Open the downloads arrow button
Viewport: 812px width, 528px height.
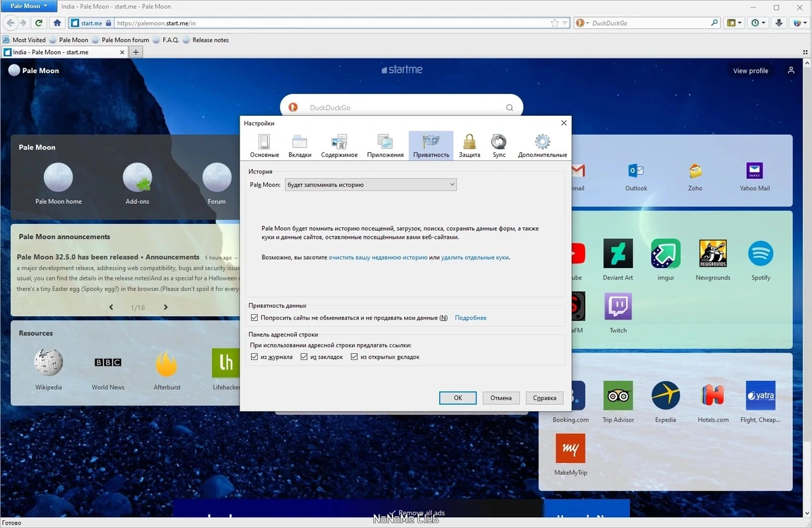click(779, 23)
